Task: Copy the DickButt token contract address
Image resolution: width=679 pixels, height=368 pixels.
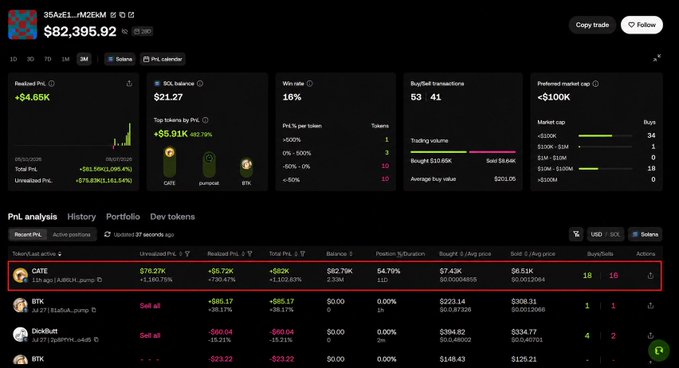Action: (96, 340)
